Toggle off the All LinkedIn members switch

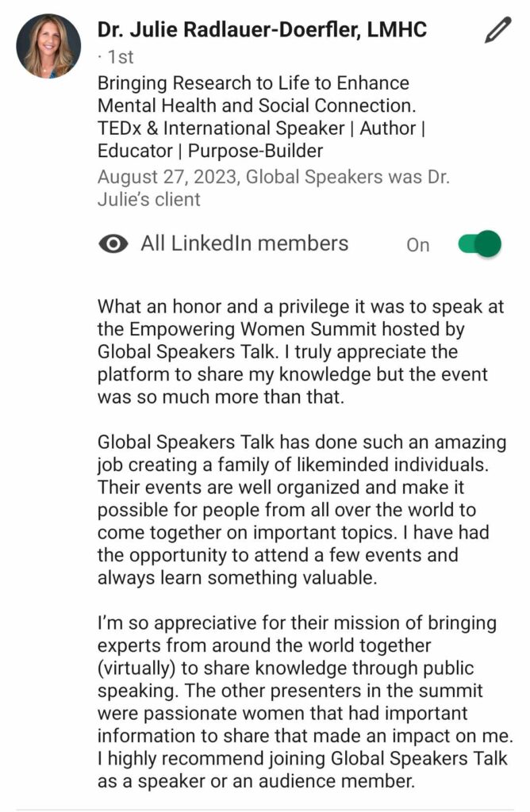click(479, 244)
